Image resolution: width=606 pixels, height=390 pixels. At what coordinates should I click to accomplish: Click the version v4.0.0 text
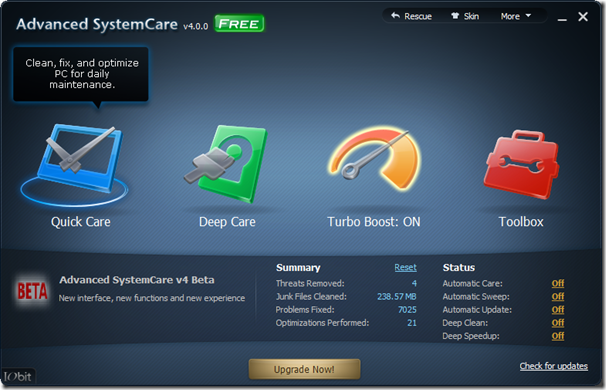pos(196,26)
